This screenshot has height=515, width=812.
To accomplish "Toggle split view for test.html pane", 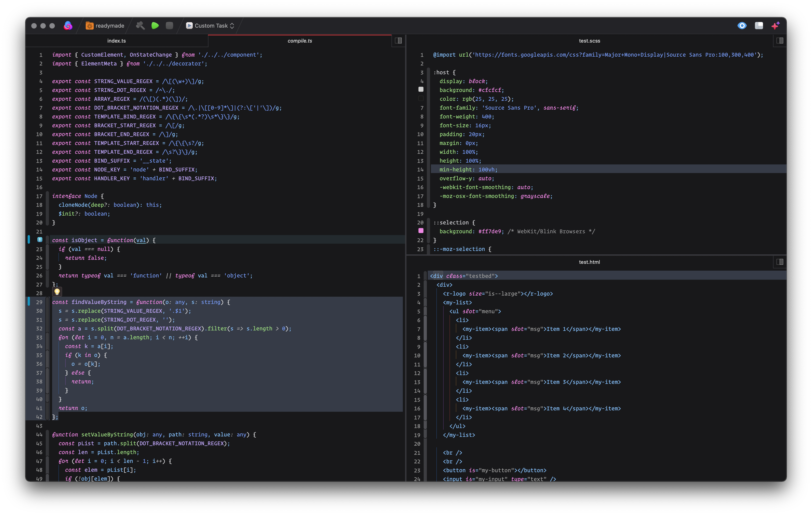I will (x=780, y=262).
